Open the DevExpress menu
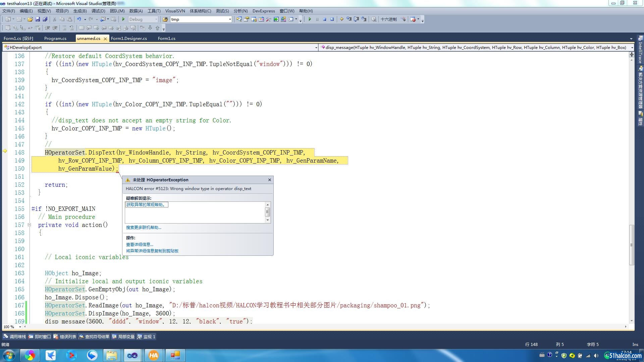This screenshot has width=644, height=362. pyautogui.click(x=264, y=11)
